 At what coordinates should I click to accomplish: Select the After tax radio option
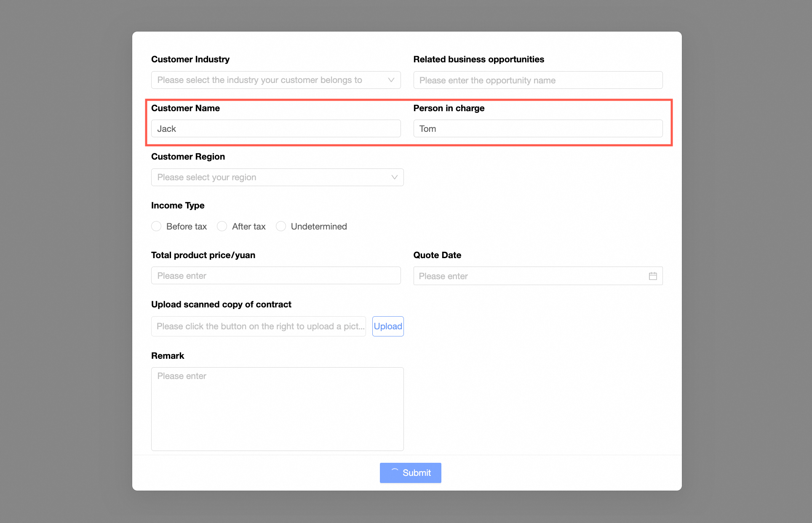pyautogui.click(x=222, y=227)
